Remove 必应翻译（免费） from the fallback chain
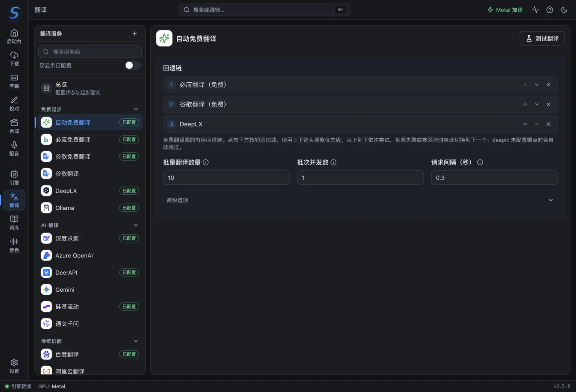The image size is (576, 392). click(548, 85)
